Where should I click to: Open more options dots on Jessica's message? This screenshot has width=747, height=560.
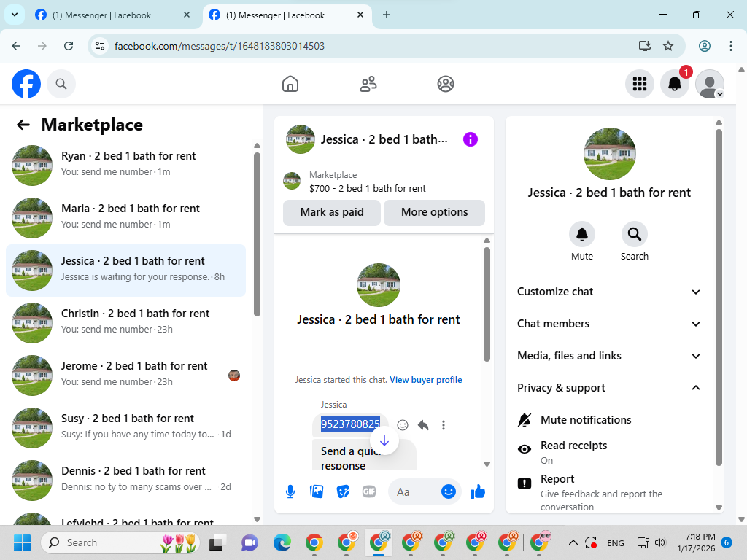tap(443, 425)
